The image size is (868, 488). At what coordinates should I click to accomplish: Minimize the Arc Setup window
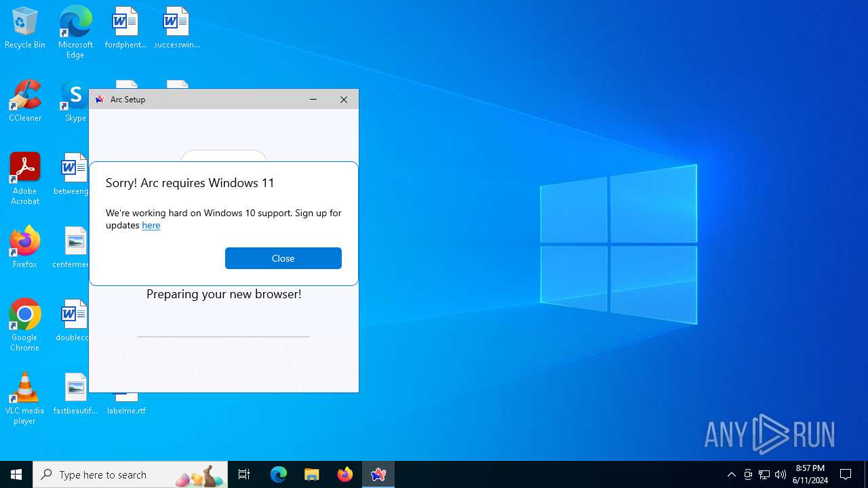pos(313,99)
